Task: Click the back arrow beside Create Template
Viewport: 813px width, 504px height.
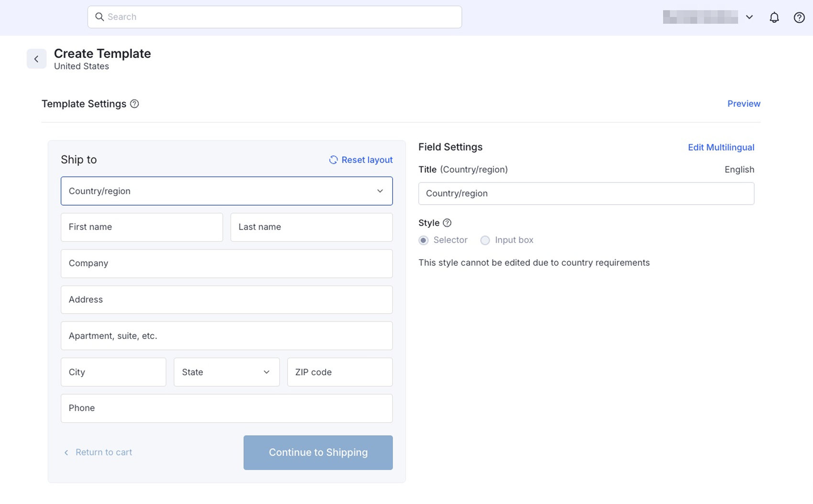Action: 36,59
